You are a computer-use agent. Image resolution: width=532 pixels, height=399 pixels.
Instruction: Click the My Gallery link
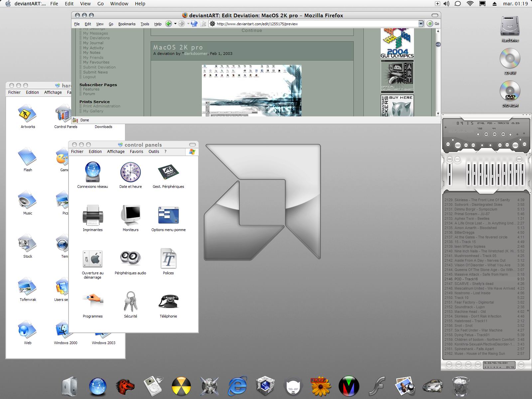(93, 111)
